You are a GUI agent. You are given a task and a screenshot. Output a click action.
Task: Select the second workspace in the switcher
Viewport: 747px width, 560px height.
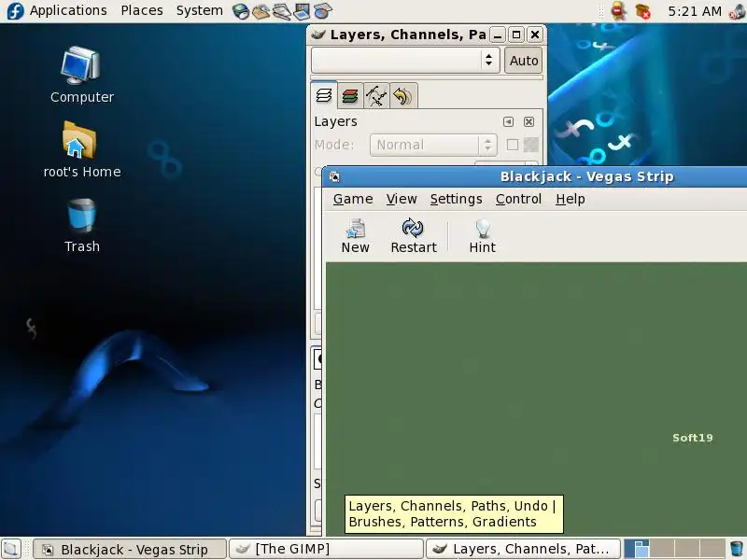click(x=662, y=549)
